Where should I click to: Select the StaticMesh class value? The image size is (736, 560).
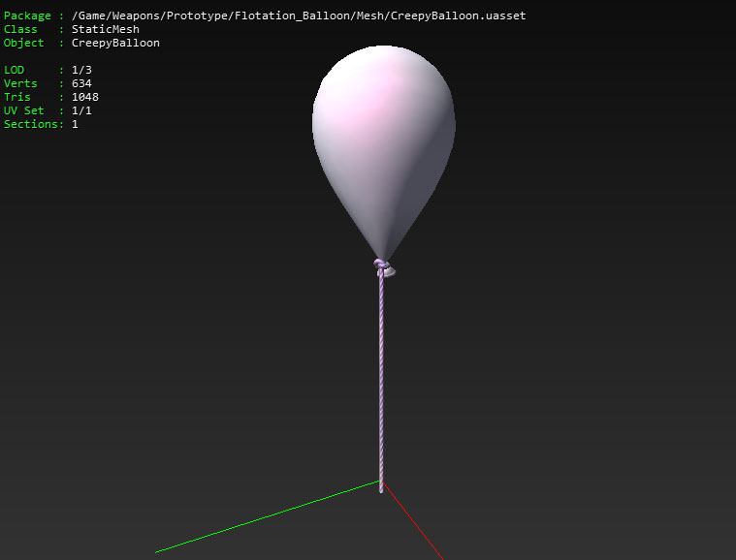point(106,30)
